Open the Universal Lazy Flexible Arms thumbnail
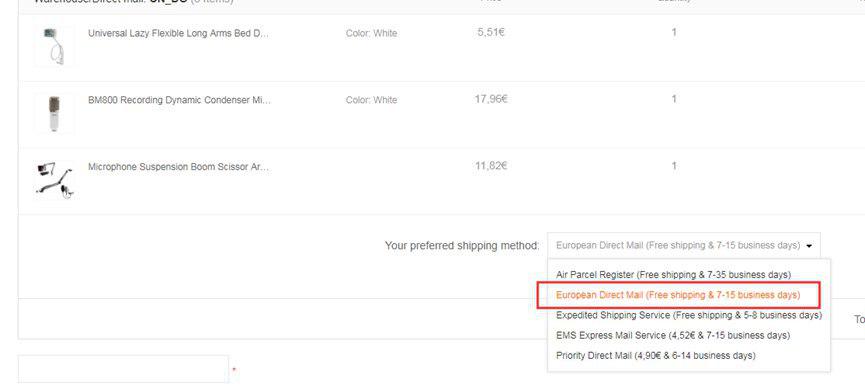This screenshot has width=865, height=386. point(54,46)
